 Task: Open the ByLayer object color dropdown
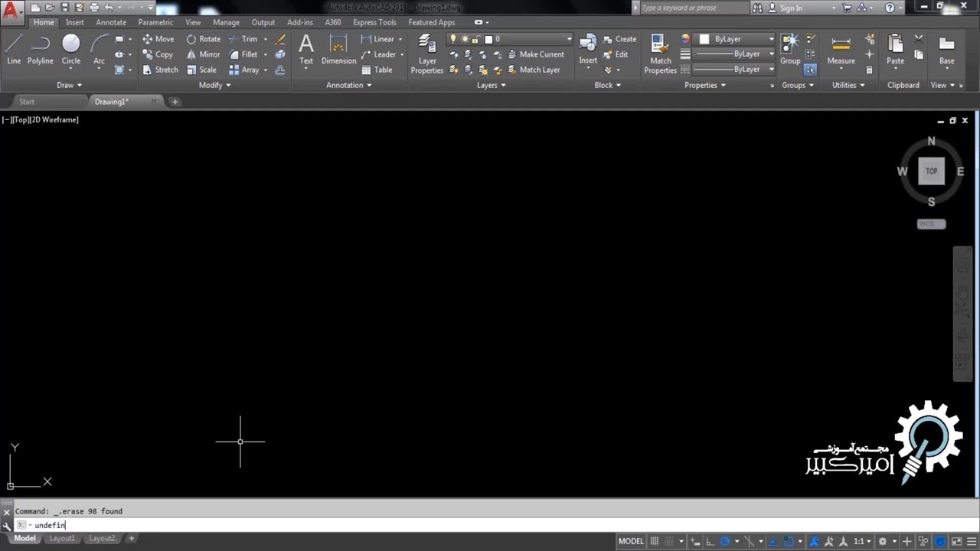click(733, 39)
